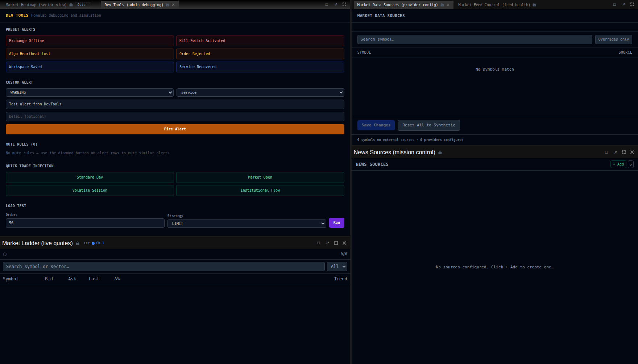638x364 pixels.
Task: Click the Symbol column header in Market Ladder
Action: click(x=11, y=279)
